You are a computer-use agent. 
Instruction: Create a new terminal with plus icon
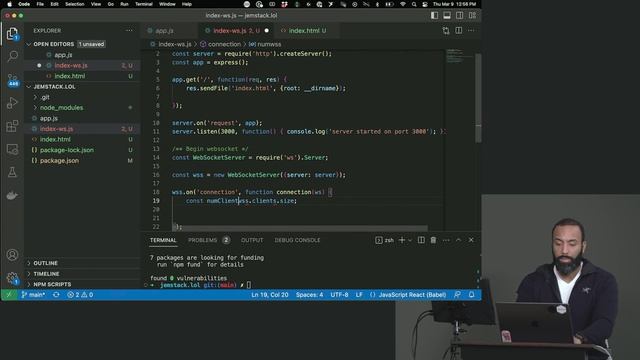[402, 240]
